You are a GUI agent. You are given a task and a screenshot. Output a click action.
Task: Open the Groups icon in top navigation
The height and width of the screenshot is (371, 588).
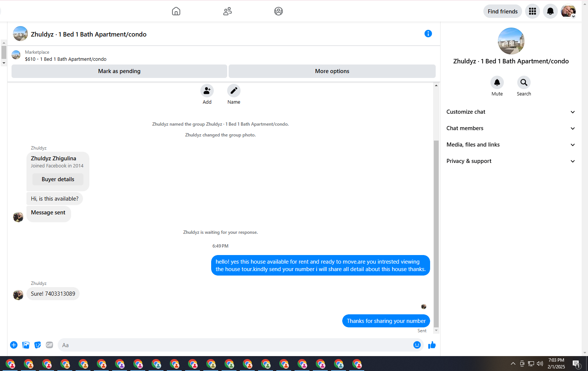click(x=279, y=11)
